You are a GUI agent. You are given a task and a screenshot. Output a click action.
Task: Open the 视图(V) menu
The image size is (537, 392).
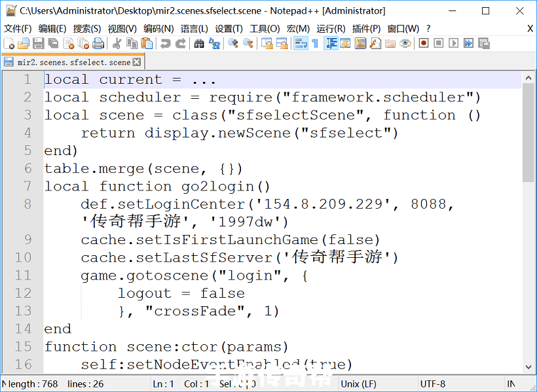tap(122, 29)
